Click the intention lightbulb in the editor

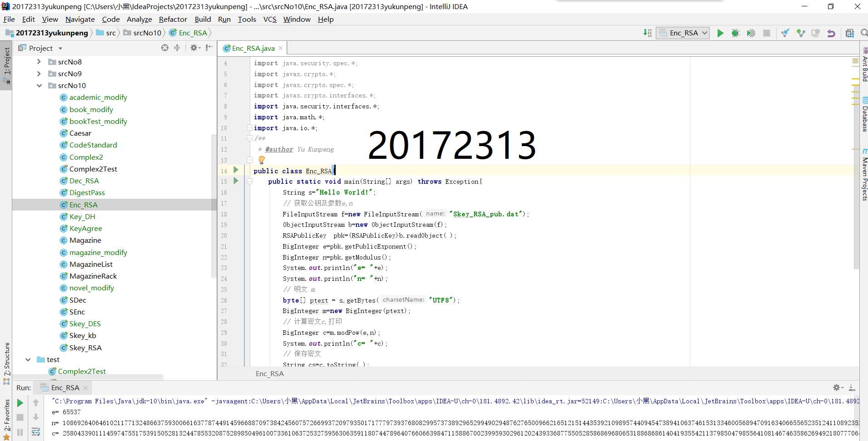[x=262, y=160]
